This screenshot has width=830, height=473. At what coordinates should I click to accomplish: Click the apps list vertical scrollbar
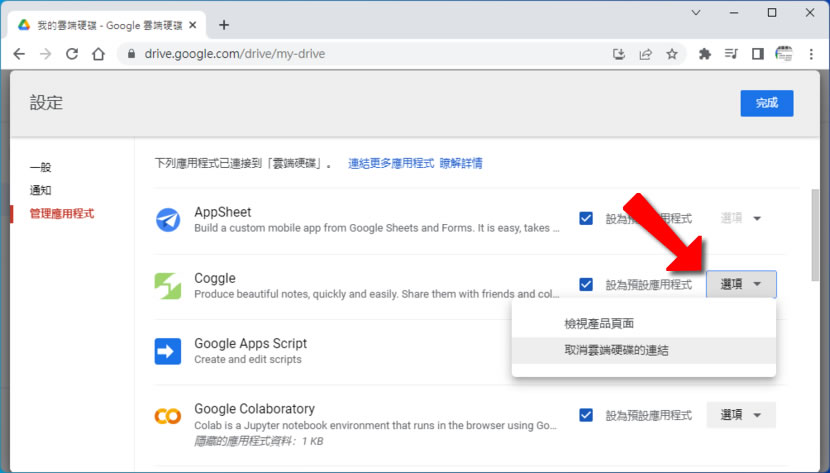point(815,235)
